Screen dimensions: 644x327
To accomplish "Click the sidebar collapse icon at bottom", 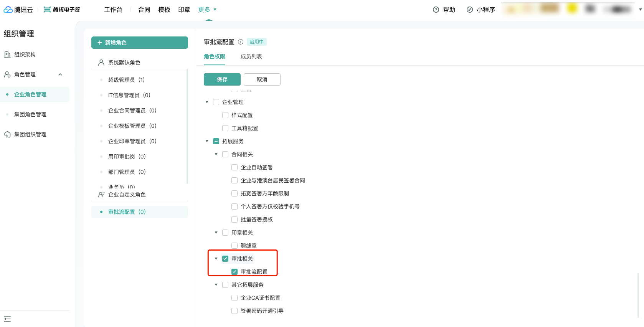I will tap(7, 319).
